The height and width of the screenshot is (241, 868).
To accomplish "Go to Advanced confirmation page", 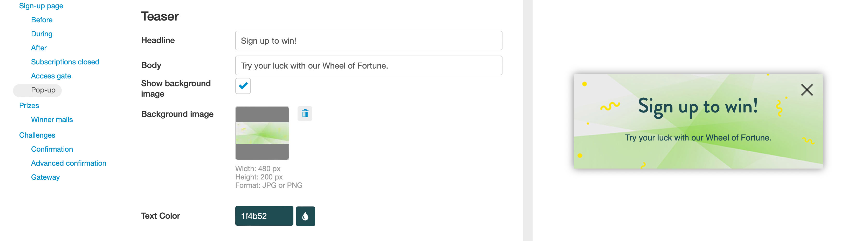I will point(68,163).
